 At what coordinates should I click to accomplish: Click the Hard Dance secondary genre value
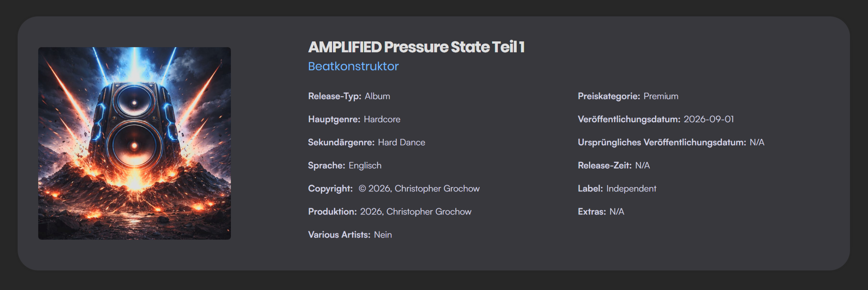(x=401, y=142)
